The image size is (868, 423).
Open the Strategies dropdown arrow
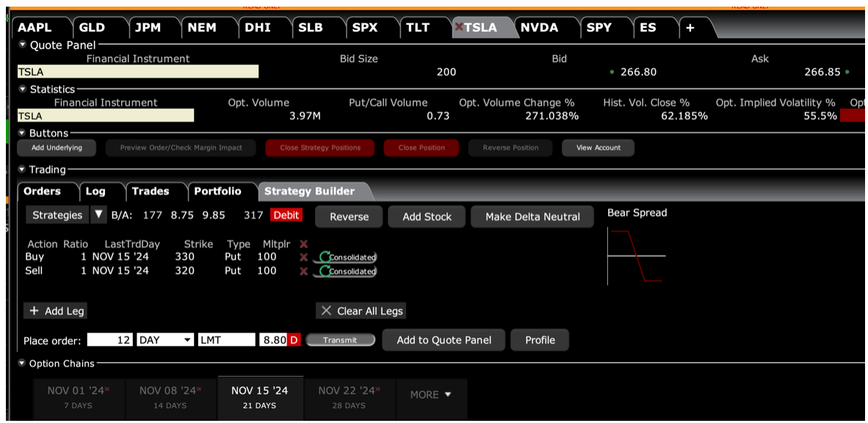click(99, 215)
